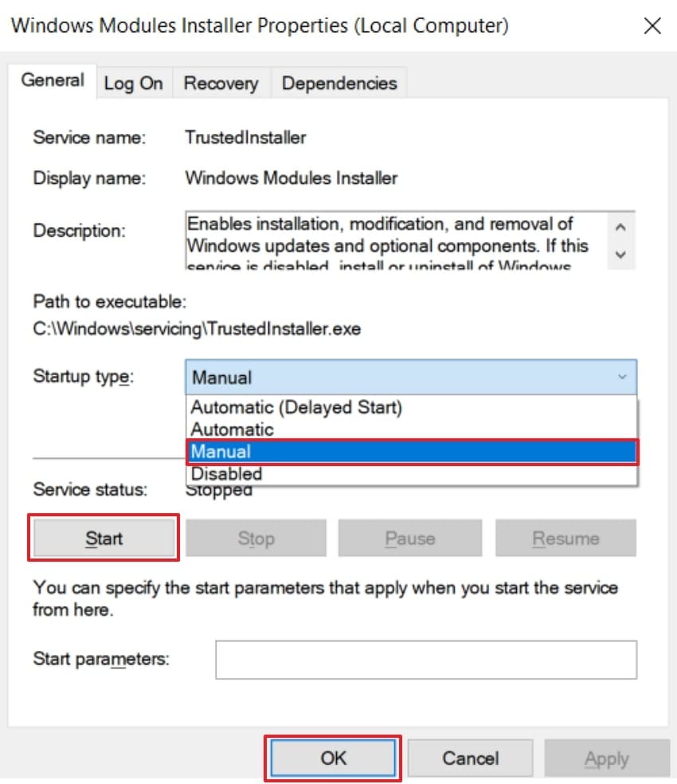This screenshot has height=784, width=677.
Task: Close the properties window
Action: point(652,25)
